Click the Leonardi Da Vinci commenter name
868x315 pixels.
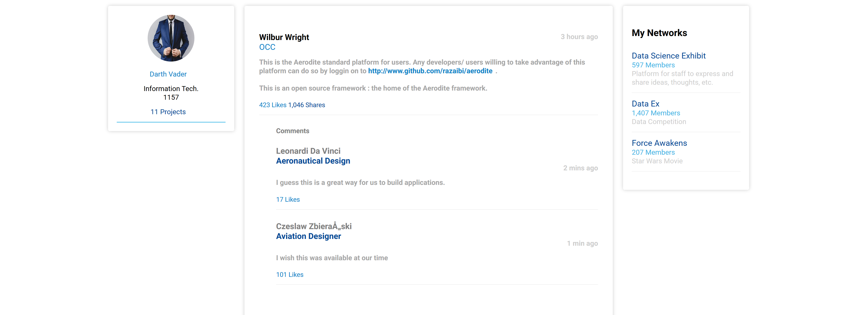pos(308,151)
